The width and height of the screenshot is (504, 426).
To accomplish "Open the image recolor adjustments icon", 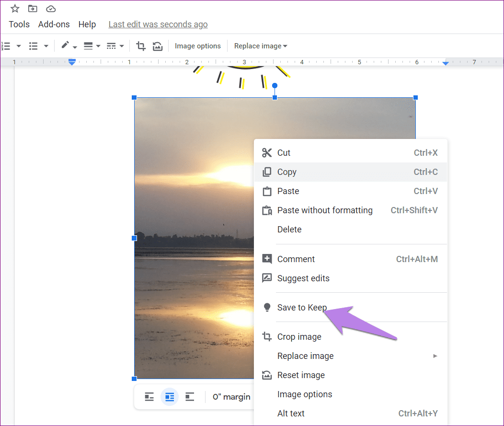I will [158, 46].
